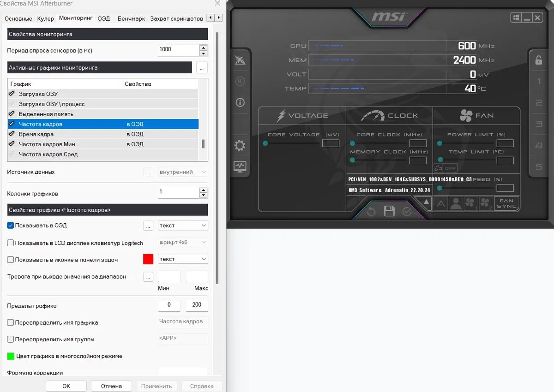This screenshot has height=392, width=554.
Task: Switch to the 'ОЭД' tab
Action: (104, 18)
